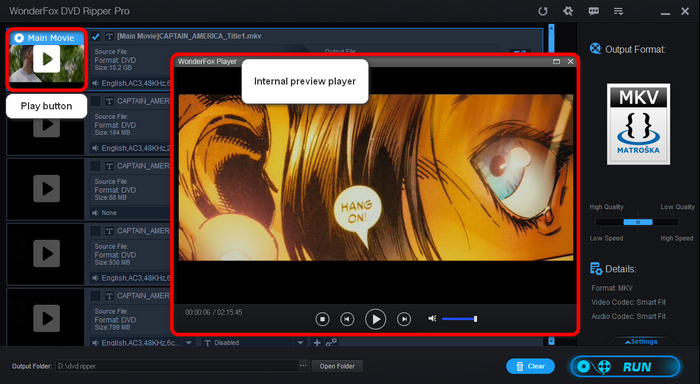Open the CC subtitle settings icon

(331, 342)
